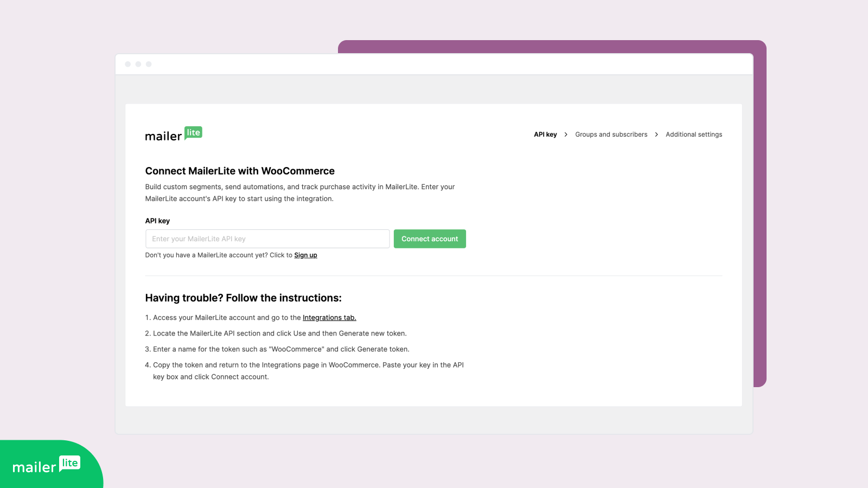Click instruction step 3 about naming the token
This screenshot has height=488, width=868.
point(277,349)
